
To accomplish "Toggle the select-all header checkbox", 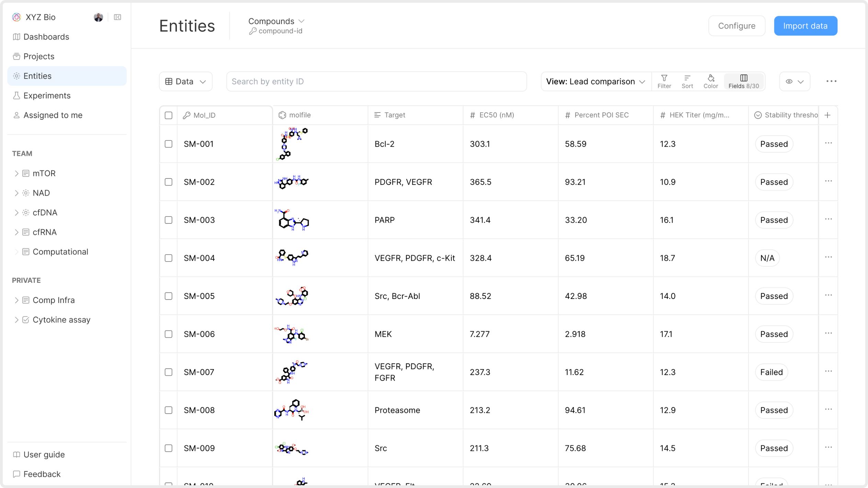I will point(168,115).
